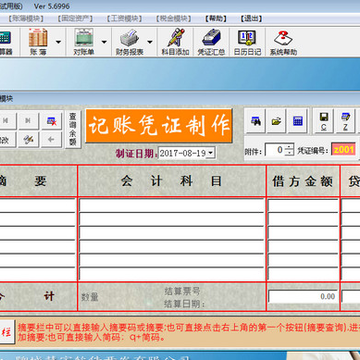Viewport: 360px width, 360px height.
Task: Click the calculator icon at toolbar left edge
Action: [x=5, y=42]
